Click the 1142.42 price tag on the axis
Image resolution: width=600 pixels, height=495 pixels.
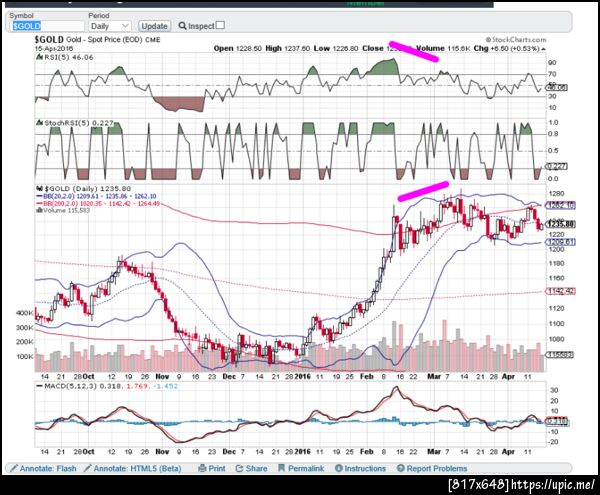(561, 291)
